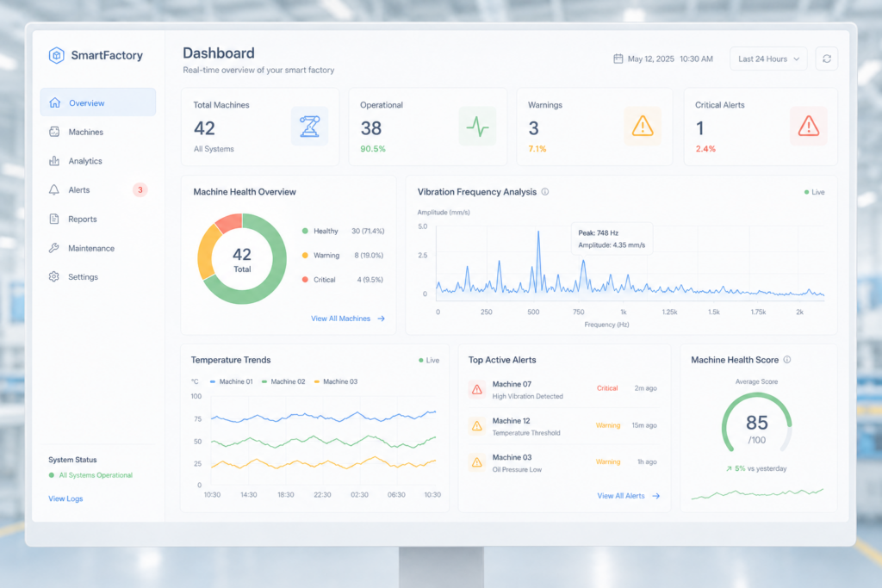Click the Maintenance wrench icon
The height and width of the screenshot is (588, 882).
(x=54, y=248)
